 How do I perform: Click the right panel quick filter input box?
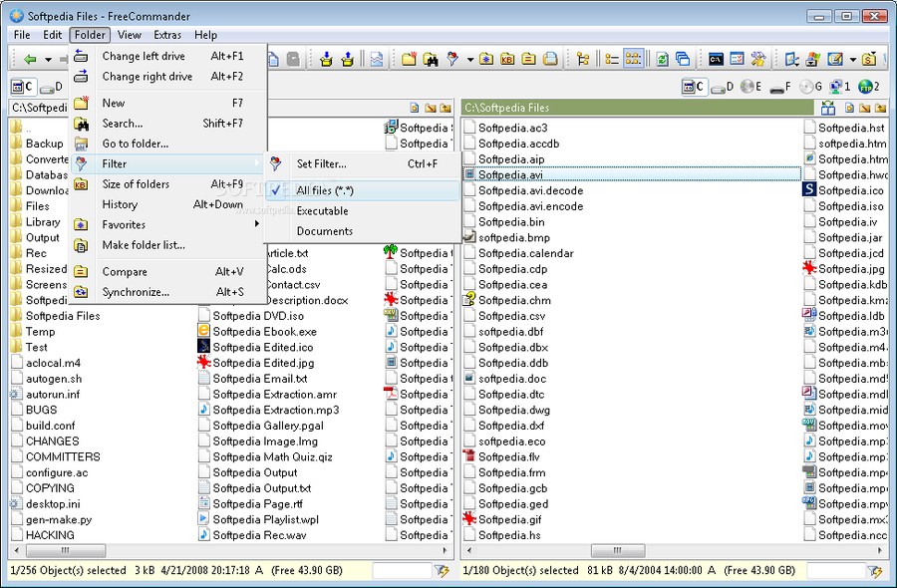tap(835, 570)
